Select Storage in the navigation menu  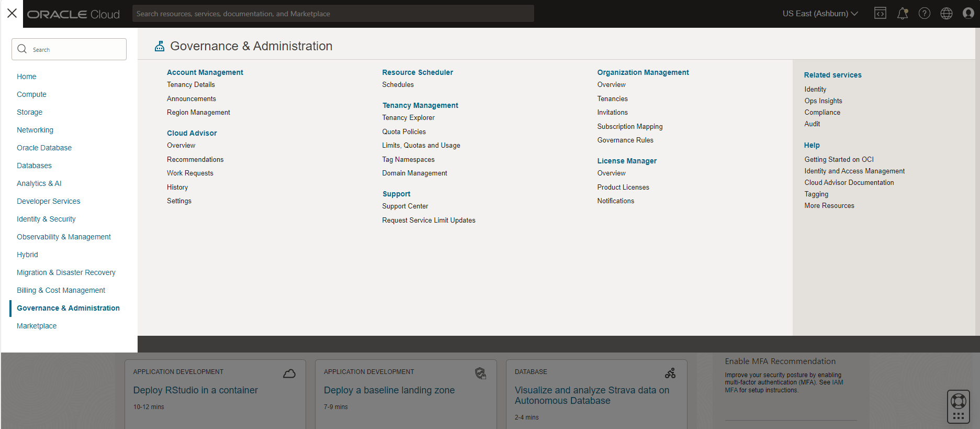pos(29,112)
